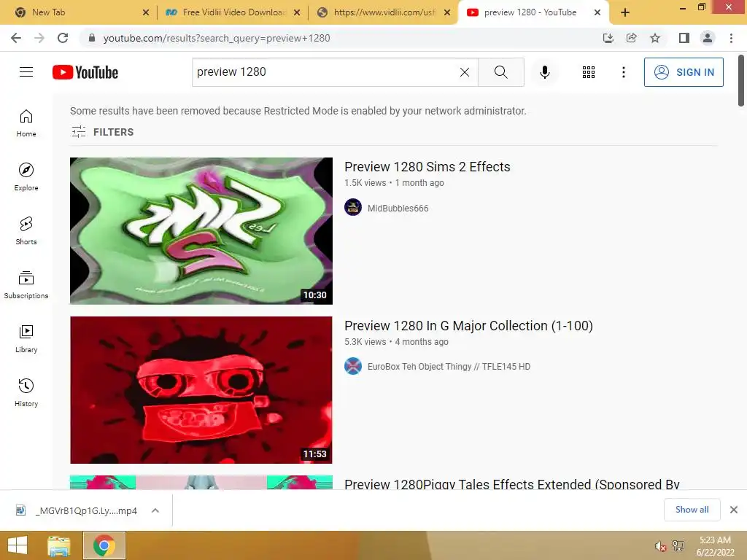Screen dimensions: 747x560
Task: Open Preview 1280 Sims 2 Effects title
Action: pyautogui.click(x=427, y=167)
